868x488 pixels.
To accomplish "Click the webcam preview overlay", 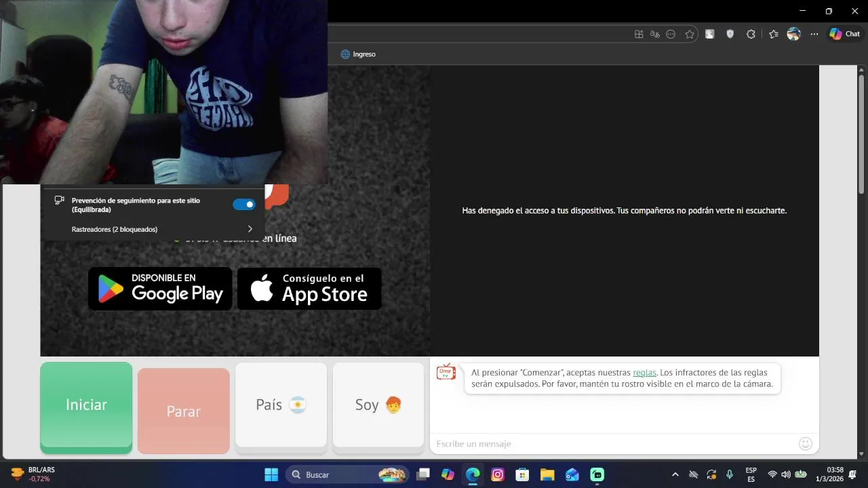I will (163, 92).
